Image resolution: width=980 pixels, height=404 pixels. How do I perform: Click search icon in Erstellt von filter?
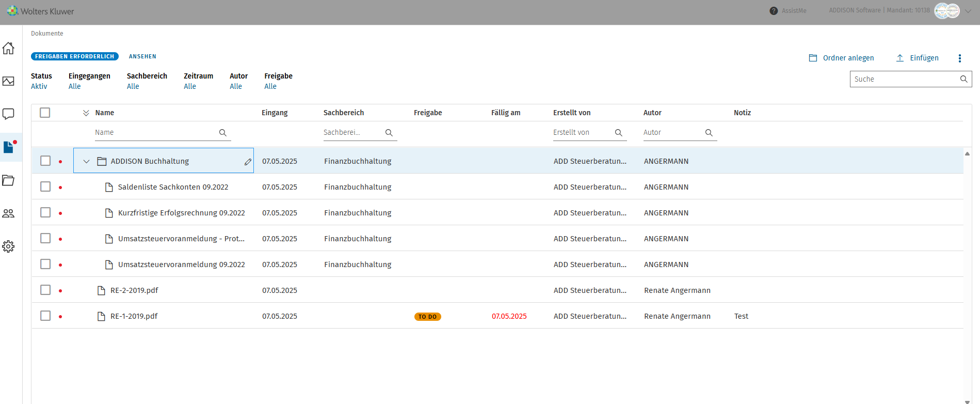pos(619,133)
